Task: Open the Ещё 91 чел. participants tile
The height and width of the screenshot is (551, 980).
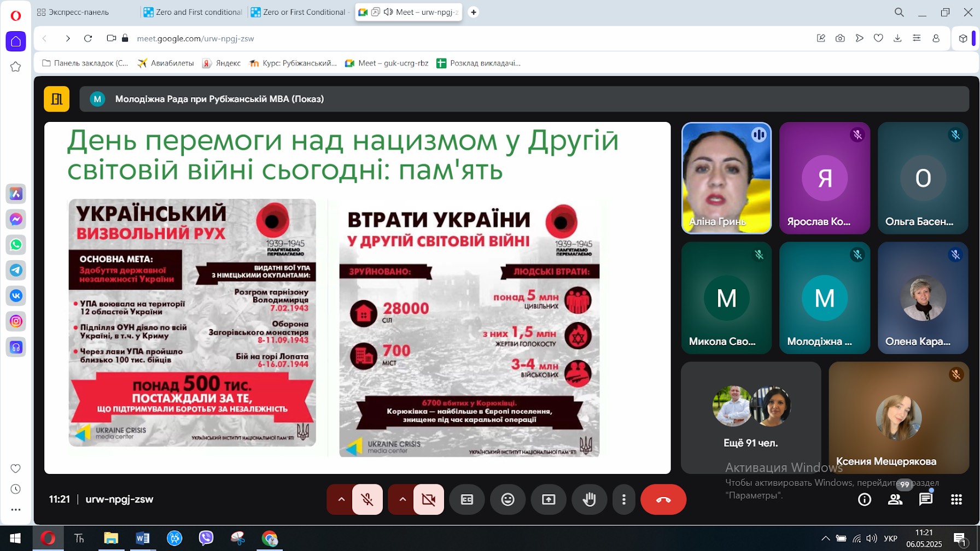Action: click(x=751, y=418)
